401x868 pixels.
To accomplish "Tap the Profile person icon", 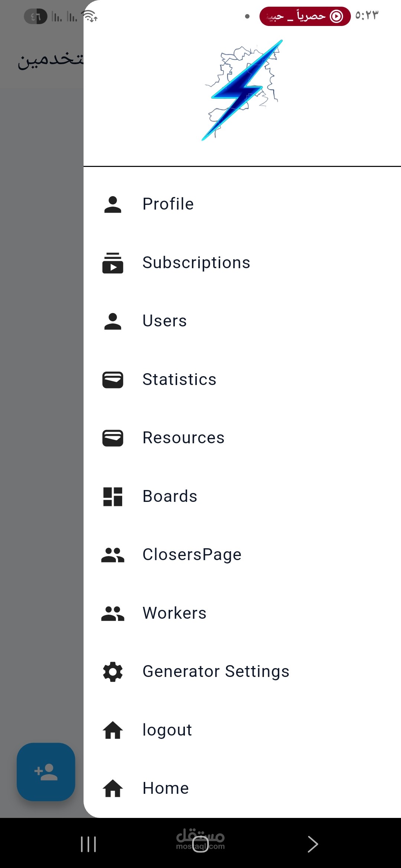I will (113, 204).
